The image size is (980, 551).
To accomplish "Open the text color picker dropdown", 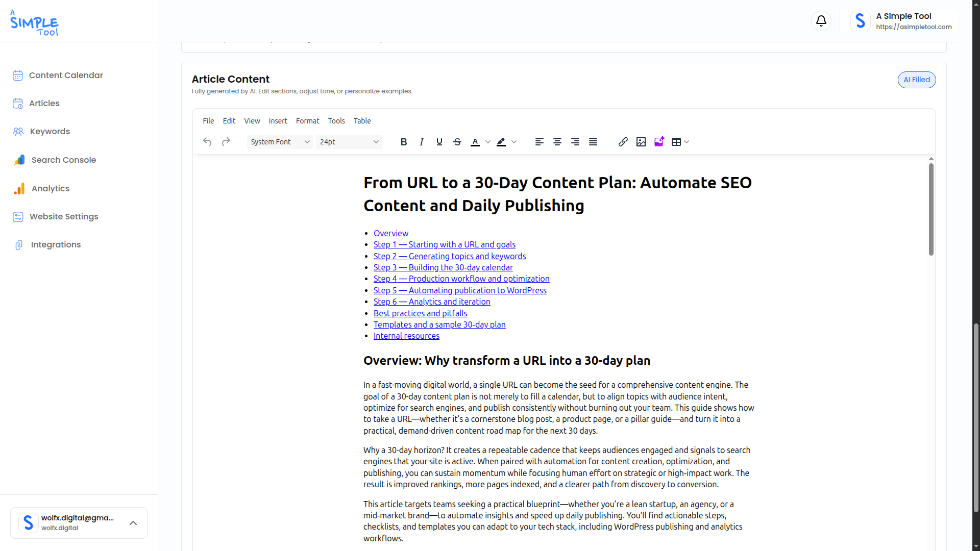I will 488,142.
